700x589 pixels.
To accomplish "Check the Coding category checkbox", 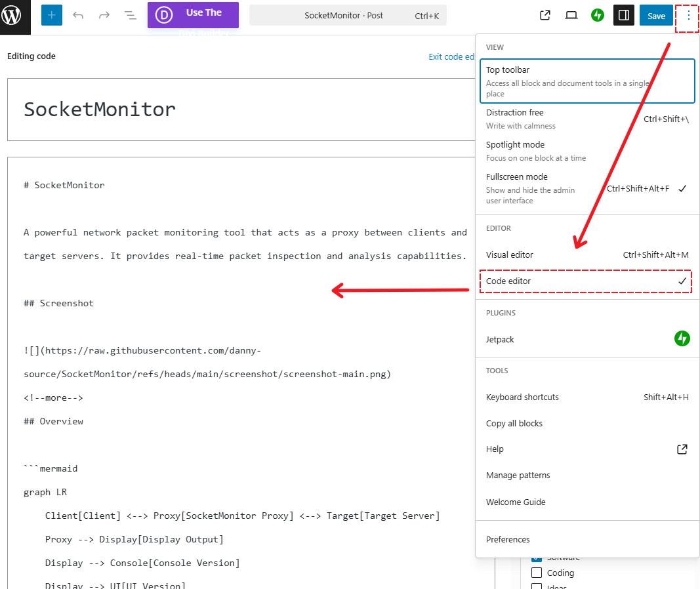I will coord(537,573).
